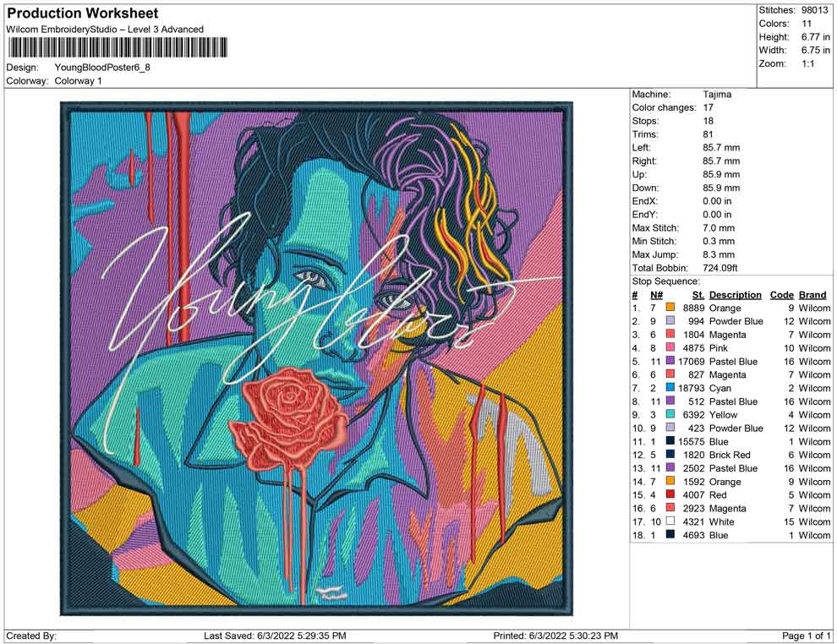
Task: Select the Red swatch in stop row 15
Action: tap(670, 494)
